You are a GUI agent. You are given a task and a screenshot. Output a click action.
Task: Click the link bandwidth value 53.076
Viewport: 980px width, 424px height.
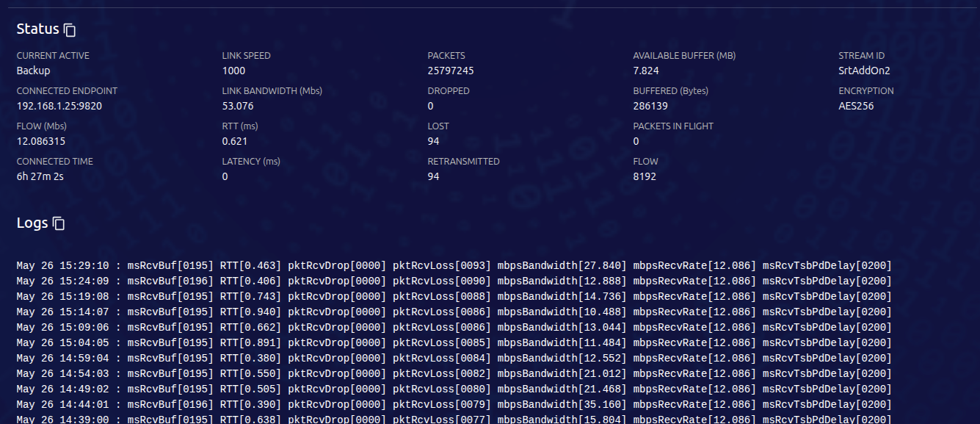[x=238, y=106]
